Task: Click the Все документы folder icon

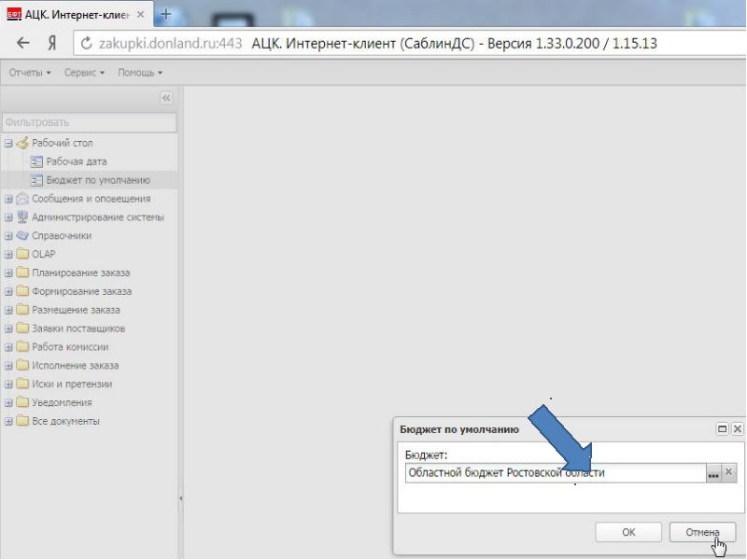Action: pyautogui.click(x=22, y=421)
